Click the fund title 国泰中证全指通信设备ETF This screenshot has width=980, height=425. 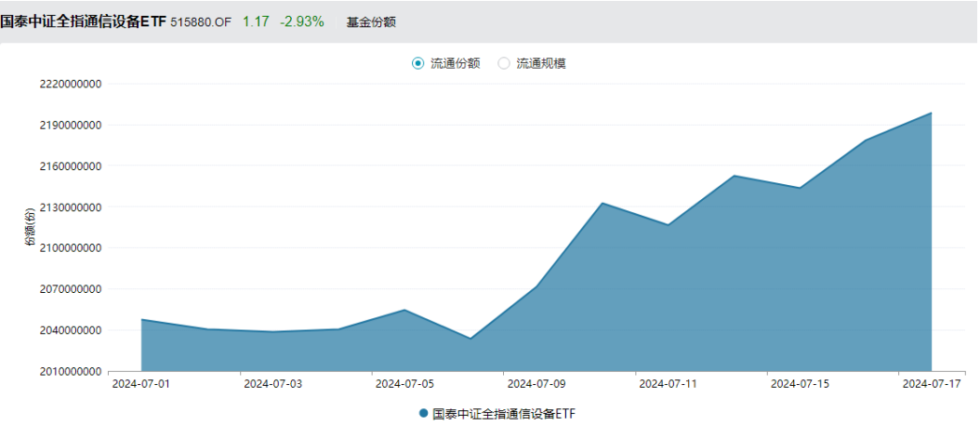[x=83, y=22]
